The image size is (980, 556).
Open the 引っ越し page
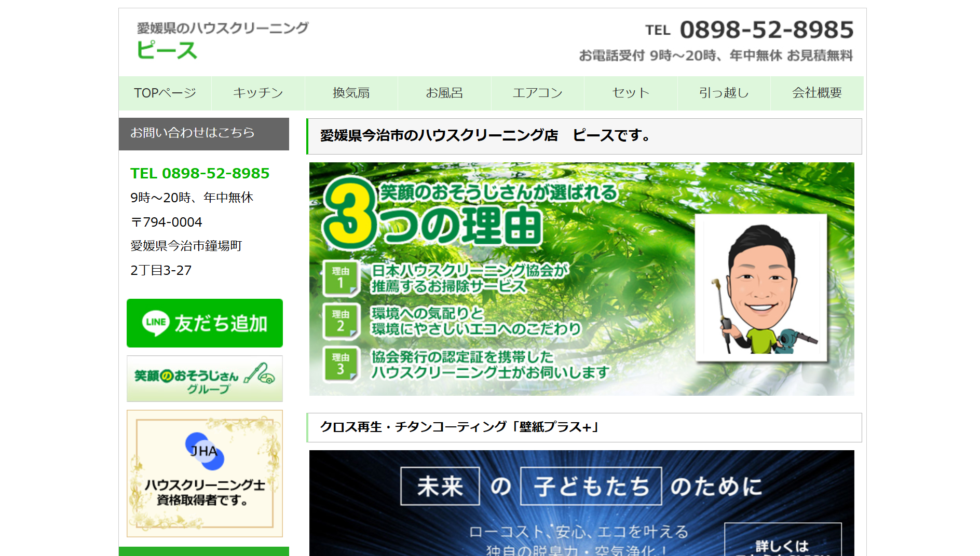(x=724, y=93)
